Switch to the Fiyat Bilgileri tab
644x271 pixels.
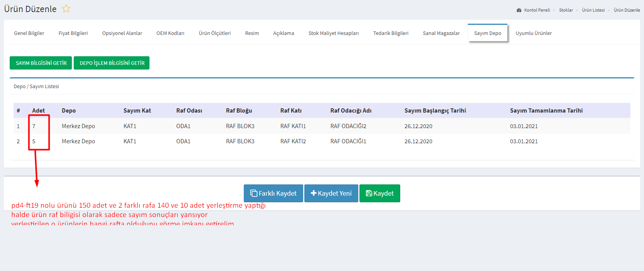click(73, 33)
